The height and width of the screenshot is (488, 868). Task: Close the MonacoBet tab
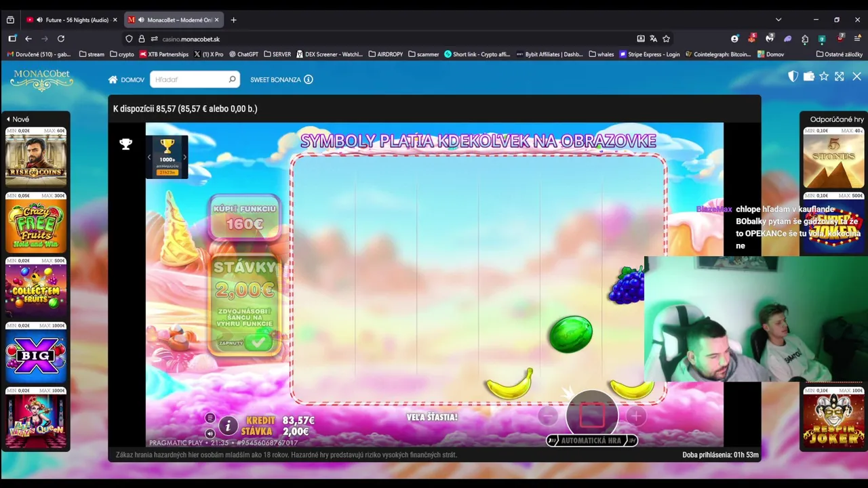coord(215,20)
